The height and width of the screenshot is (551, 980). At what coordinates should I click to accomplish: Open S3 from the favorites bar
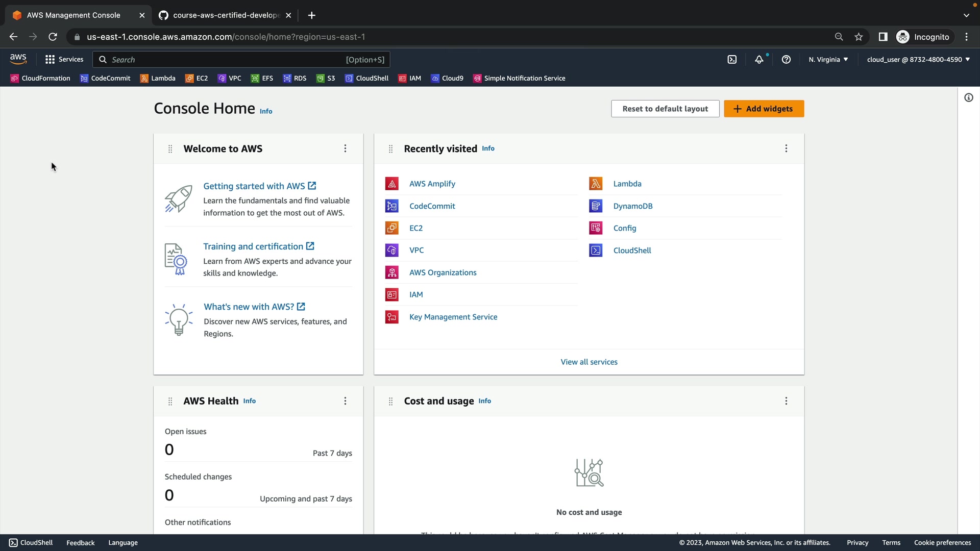tap(326, 79)
